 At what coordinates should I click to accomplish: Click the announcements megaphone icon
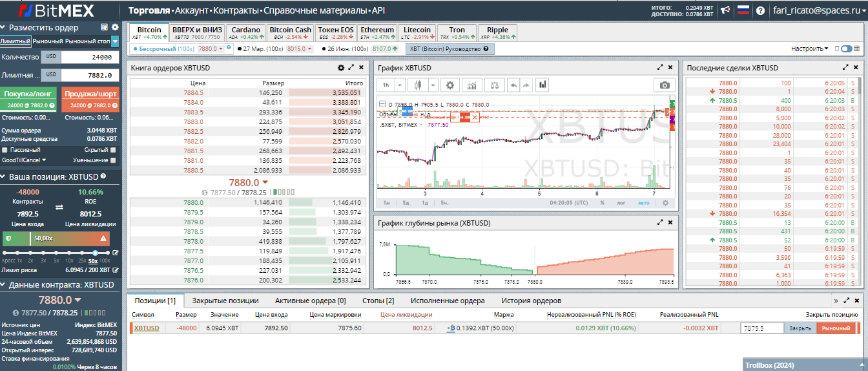click(726, 10)
